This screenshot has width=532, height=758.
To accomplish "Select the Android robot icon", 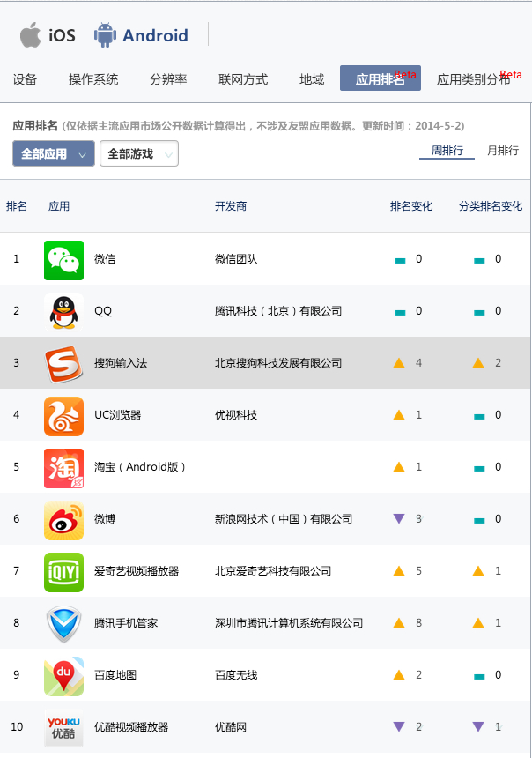I will (105, 34).
